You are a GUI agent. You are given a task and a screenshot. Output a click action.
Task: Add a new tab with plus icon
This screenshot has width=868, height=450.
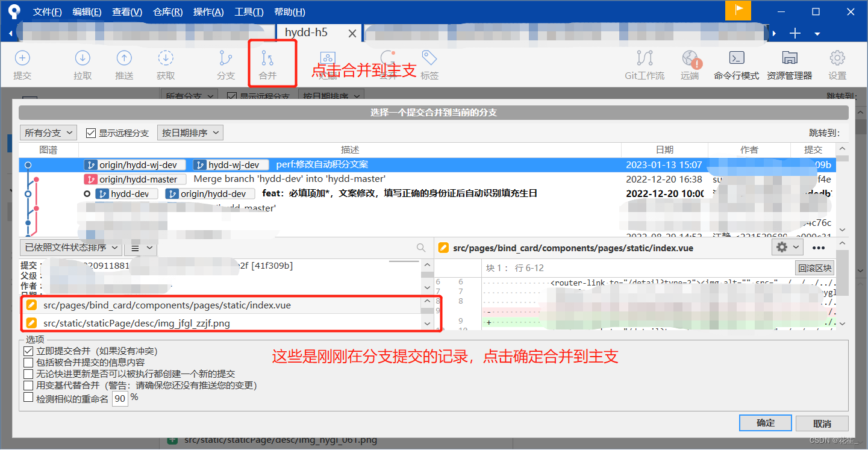(795, 33)
